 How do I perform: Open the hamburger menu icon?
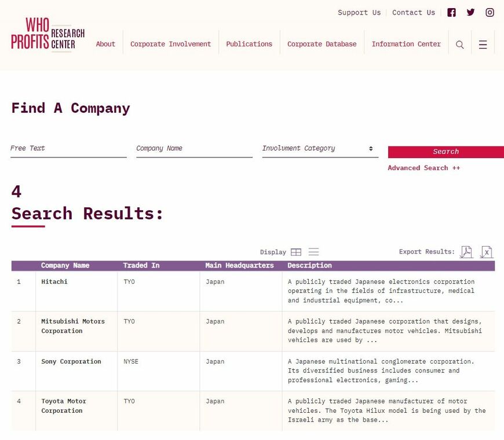[483, 45]
